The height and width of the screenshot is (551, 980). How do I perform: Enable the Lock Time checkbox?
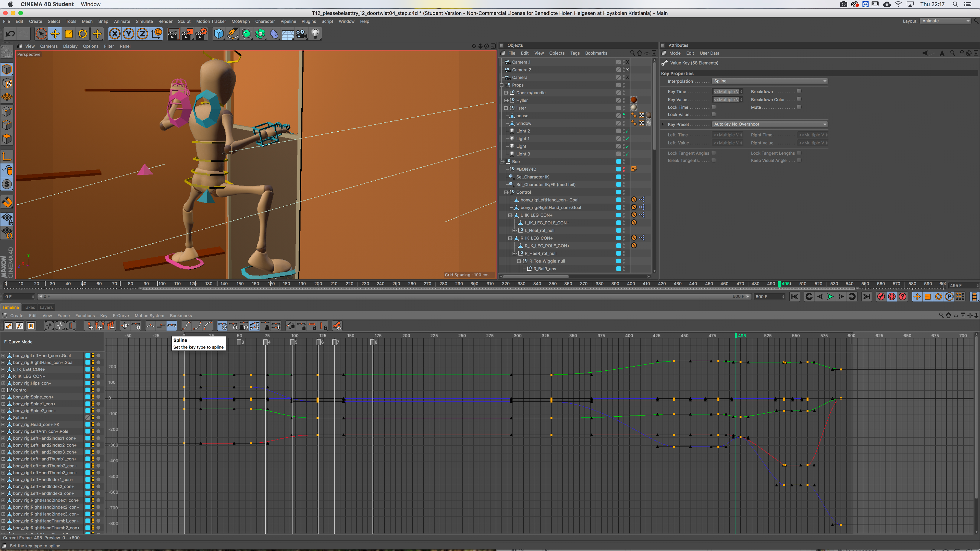[x=714, y=107]
